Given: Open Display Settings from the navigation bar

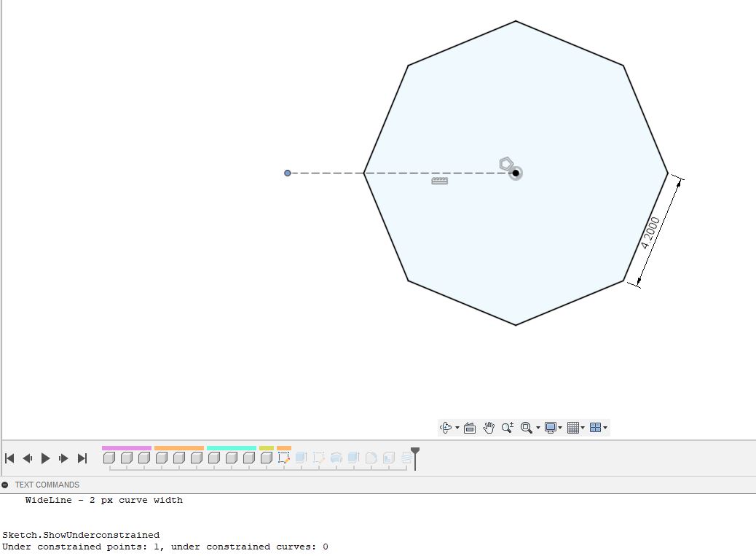Looking at the screenshot, I should coord(551,427).
